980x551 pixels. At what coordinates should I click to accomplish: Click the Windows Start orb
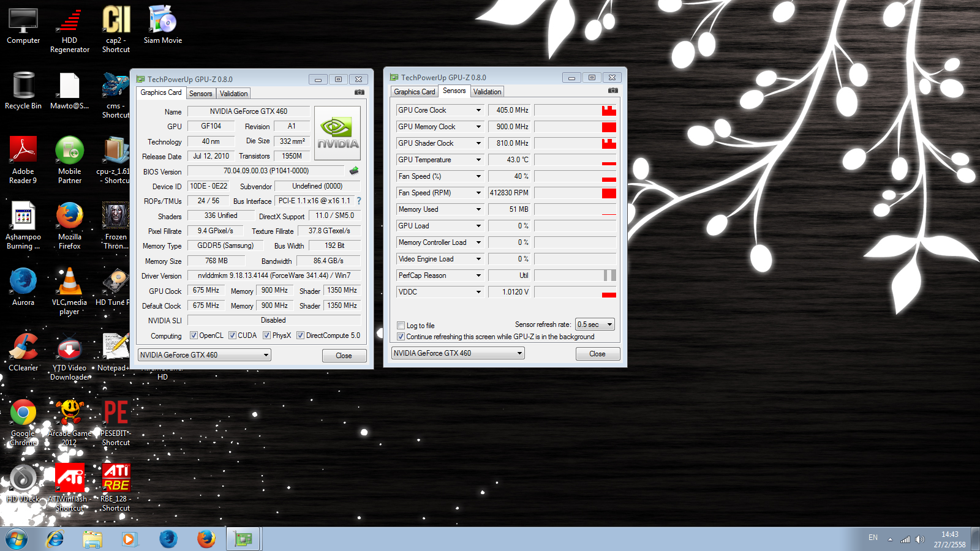17,539
